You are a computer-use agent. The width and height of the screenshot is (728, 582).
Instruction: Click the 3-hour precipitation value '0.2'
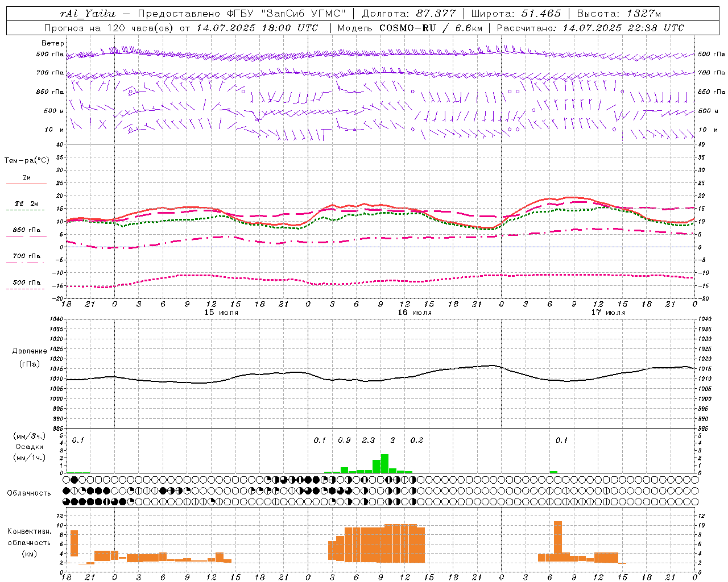coord(417,440)
